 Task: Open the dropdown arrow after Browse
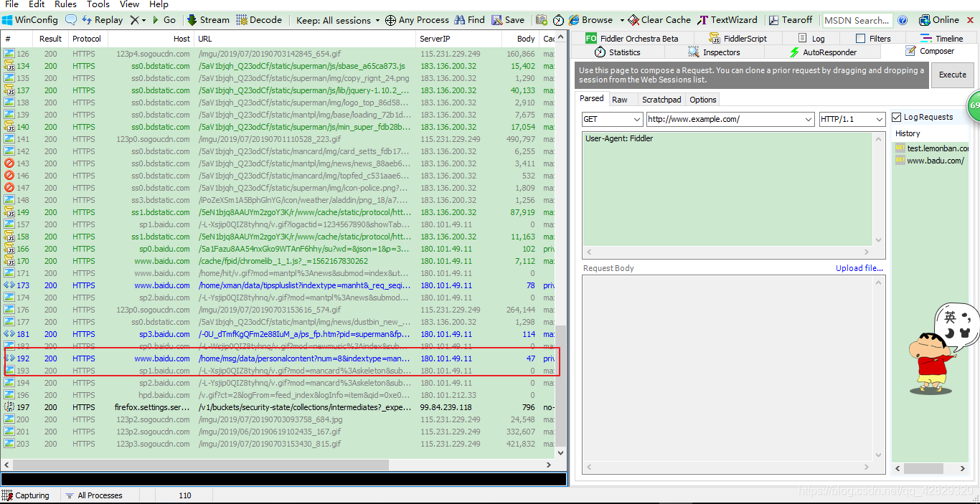[621, 20]
